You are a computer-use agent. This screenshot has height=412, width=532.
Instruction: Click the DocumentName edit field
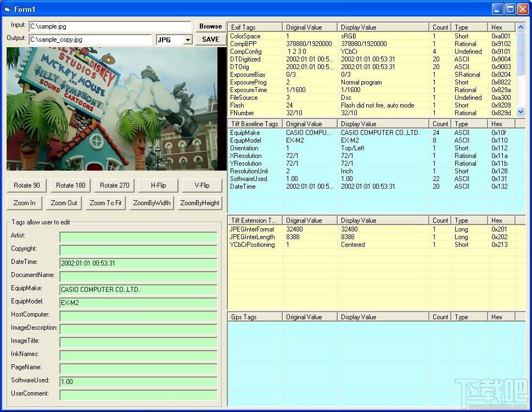tap(138, 276)
